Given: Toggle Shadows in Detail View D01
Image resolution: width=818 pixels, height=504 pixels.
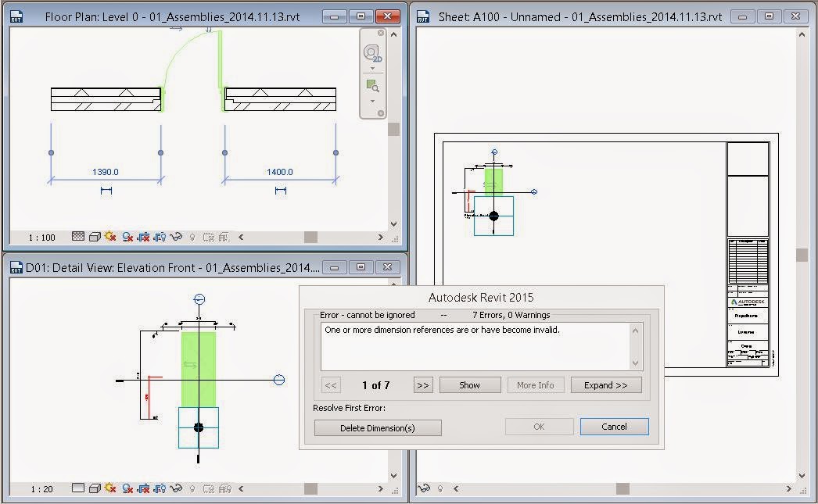Looking at the screenshot, I should 127,488.
